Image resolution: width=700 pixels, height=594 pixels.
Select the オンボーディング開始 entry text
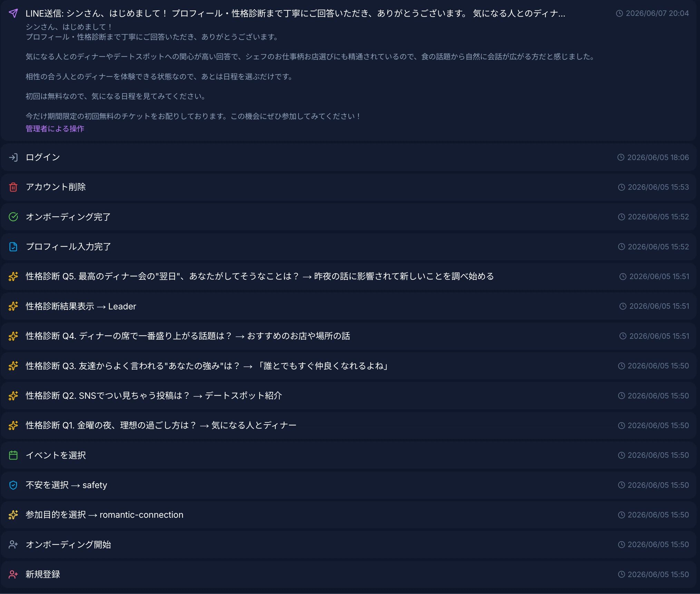tap(68, 545)
